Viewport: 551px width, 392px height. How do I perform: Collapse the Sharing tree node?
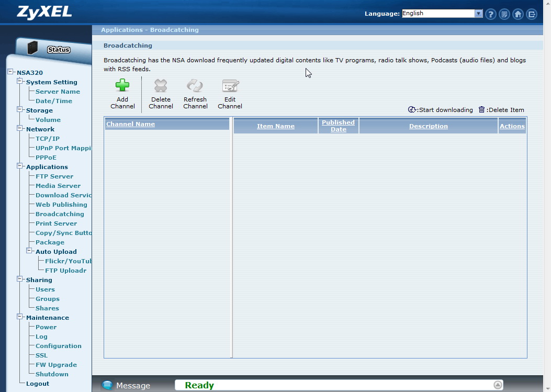20,279
